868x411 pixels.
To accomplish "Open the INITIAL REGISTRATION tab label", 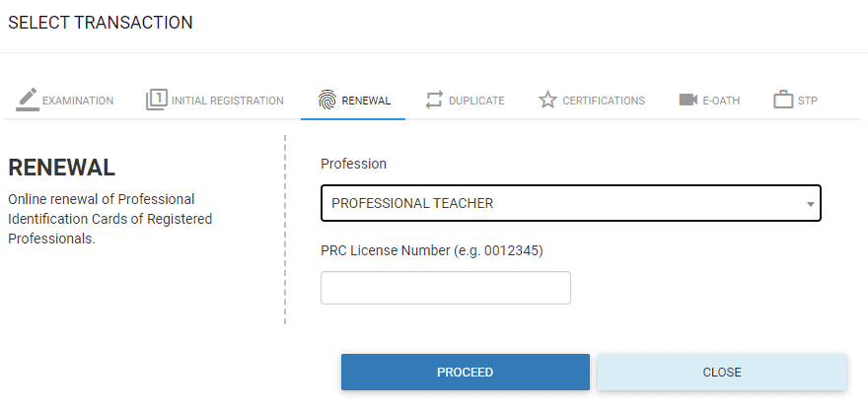I will pyautogui.click(x=228, y=101).
